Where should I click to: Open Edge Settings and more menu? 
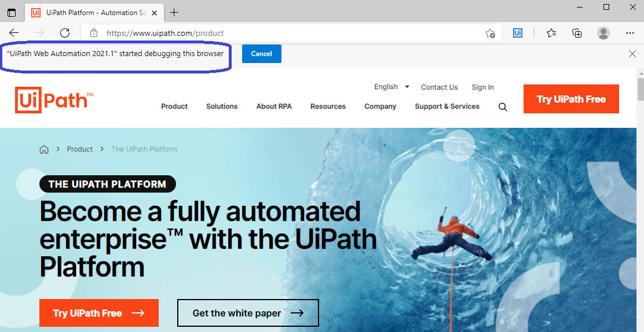(x=630, y=33)
